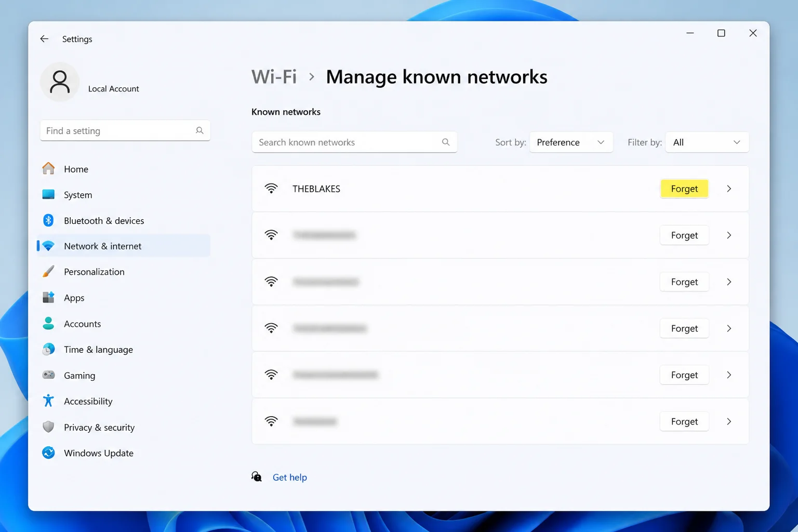Click the Bluetooth & devices icon
The width and height of the screenshot is (798, 532).
click(48, 220)
